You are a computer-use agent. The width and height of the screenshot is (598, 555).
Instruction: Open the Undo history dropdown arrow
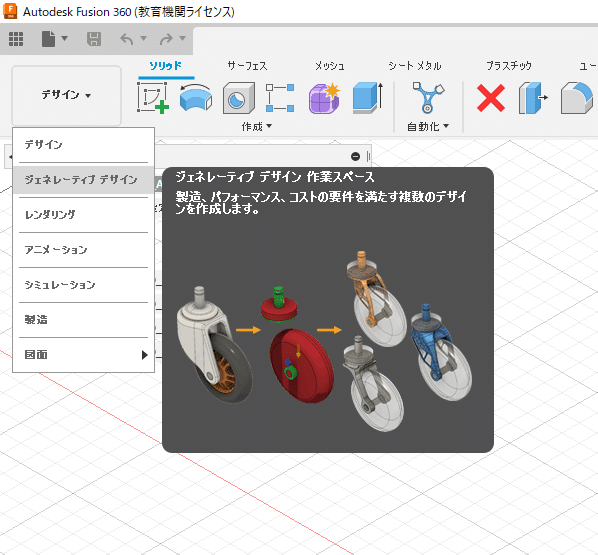point(143,38)
